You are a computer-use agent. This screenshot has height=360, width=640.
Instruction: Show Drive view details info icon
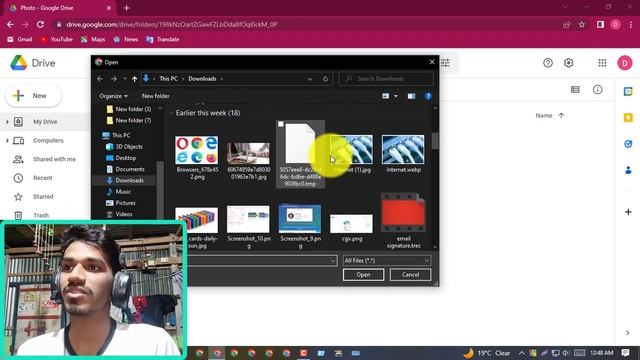tap(598, 89)
